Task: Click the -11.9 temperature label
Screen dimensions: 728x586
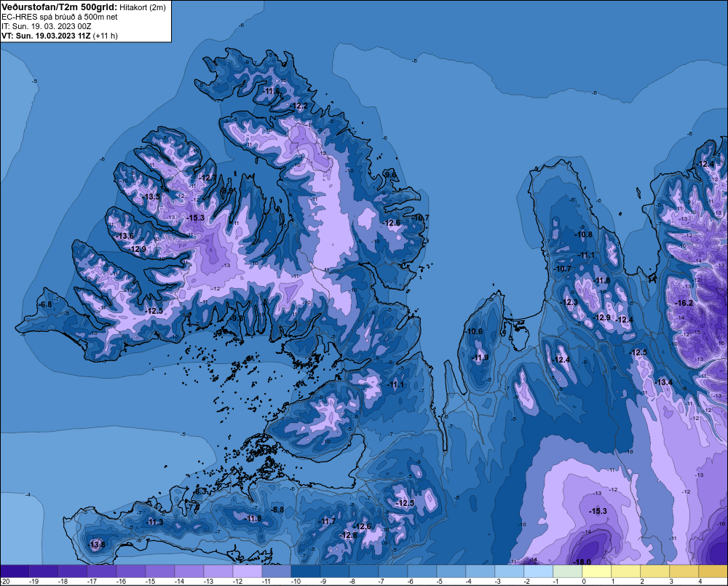Action: (x=480, y=357)
